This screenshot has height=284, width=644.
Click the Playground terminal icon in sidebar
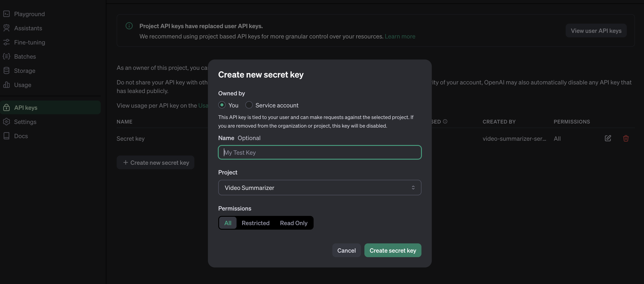pyautogui.click(x=6, y=14)
